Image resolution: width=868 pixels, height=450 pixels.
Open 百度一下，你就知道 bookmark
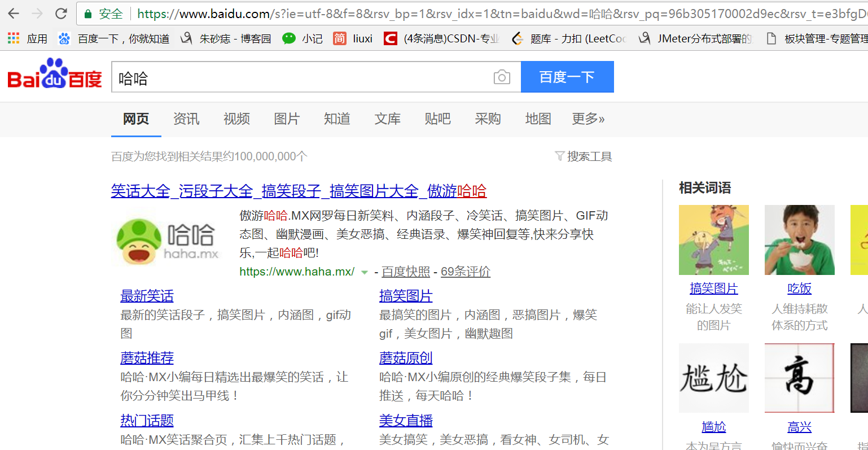114,38
